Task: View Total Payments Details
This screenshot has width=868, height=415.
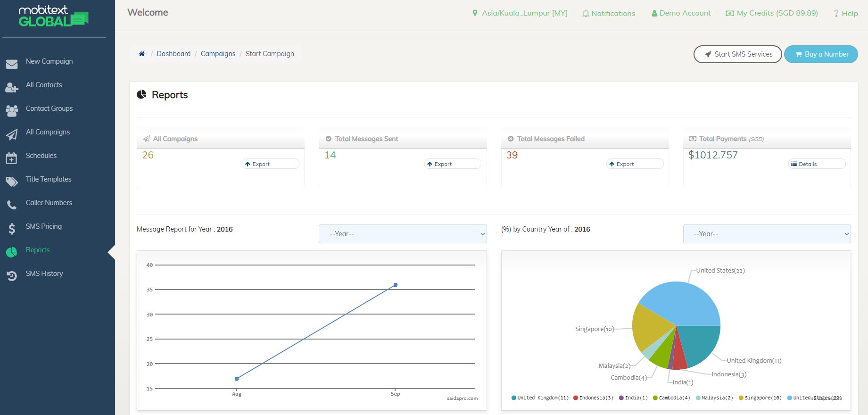Action: coord(817,164)
